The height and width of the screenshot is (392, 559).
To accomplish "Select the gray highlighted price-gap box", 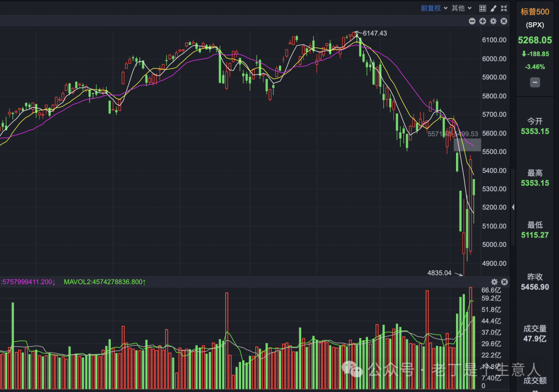I will click(467, 145).
